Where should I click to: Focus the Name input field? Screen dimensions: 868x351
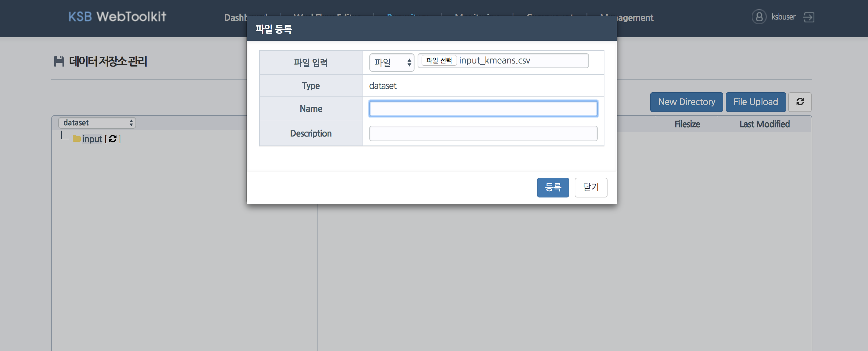[483, 109]
